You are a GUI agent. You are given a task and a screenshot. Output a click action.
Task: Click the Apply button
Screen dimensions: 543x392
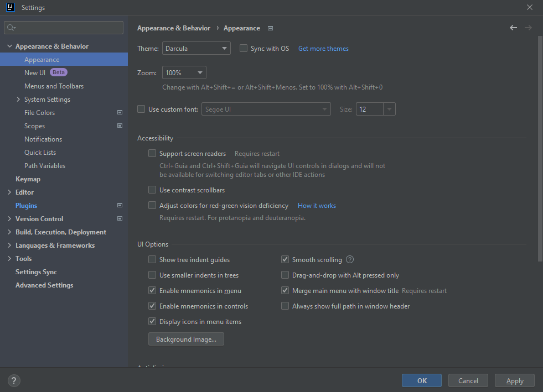(x=515, y=380)
